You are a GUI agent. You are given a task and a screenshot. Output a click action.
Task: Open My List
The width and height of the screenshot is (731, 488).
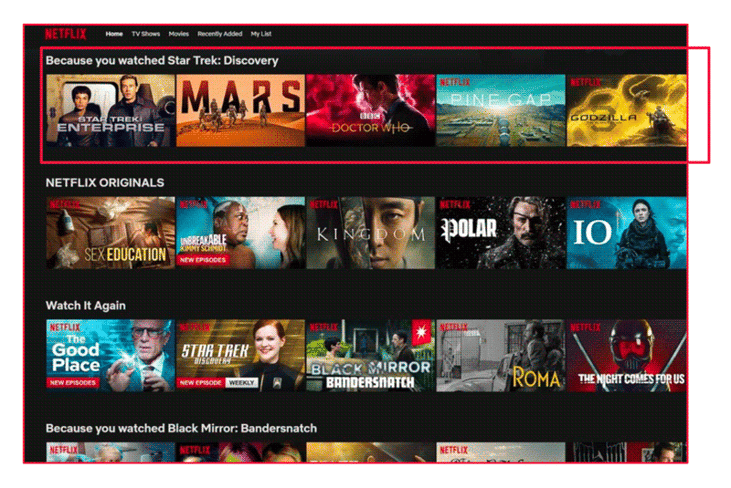261,34
